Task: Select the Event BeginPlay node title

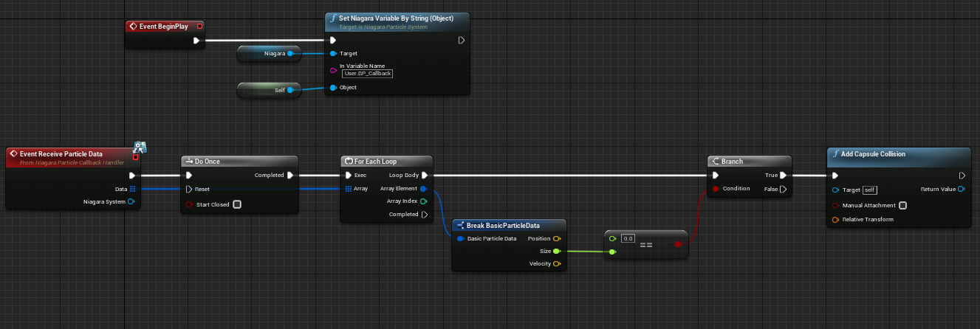Action: pos(164,27)
